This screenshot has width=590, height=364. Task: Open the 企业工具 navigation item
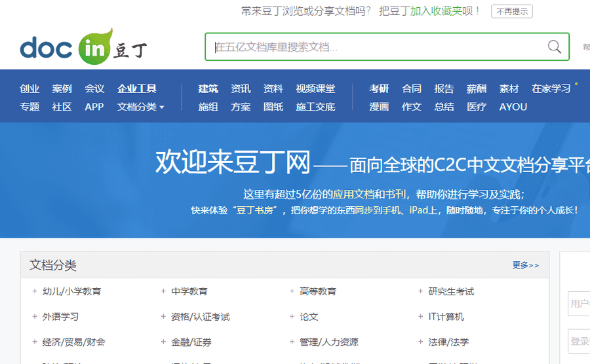click(x=137, y=88)
